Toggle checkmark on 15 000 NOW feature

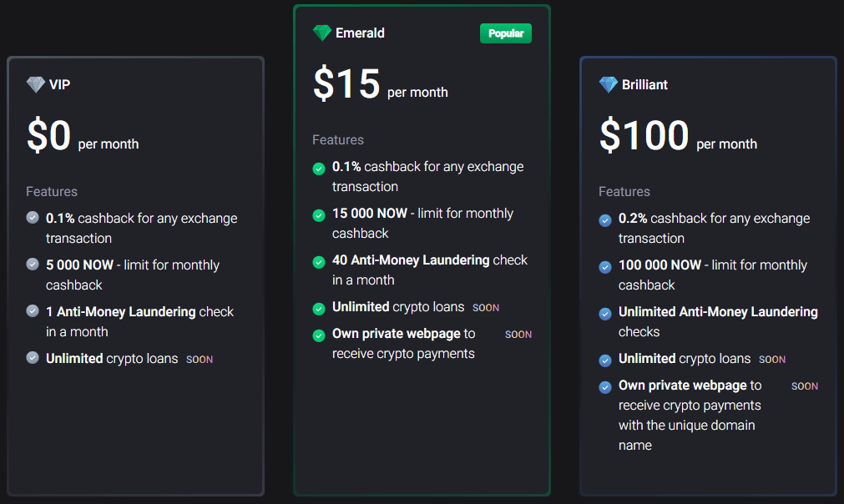(319, 214)
